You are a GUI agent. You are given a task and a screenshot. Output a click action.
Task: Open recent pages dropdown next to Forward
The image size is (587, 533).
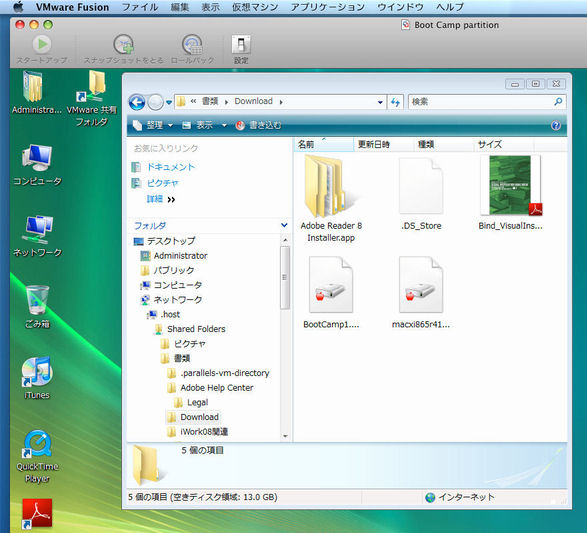[x=169, y=102]
